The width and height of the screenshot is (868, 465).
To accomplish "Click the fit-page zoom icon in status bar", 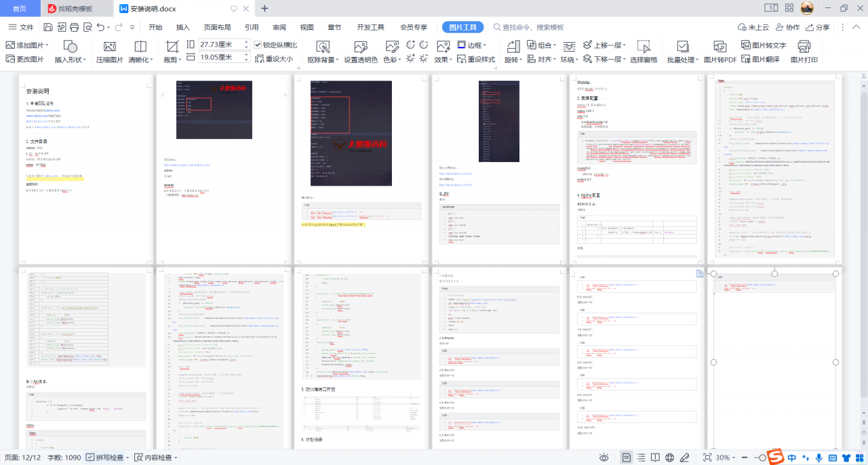I will point(707,458).
